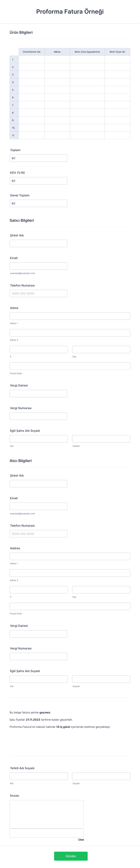This screenshot has height=868, width=140.
Task: Click the seller's Email input field
Action: pyautogui.click(x=38, y=265)
